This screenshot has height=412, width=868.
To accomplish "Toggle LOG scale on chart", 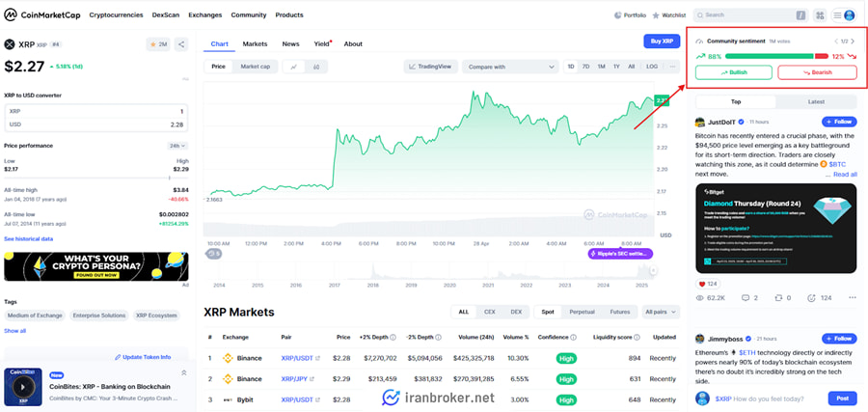I will (652, 67).
